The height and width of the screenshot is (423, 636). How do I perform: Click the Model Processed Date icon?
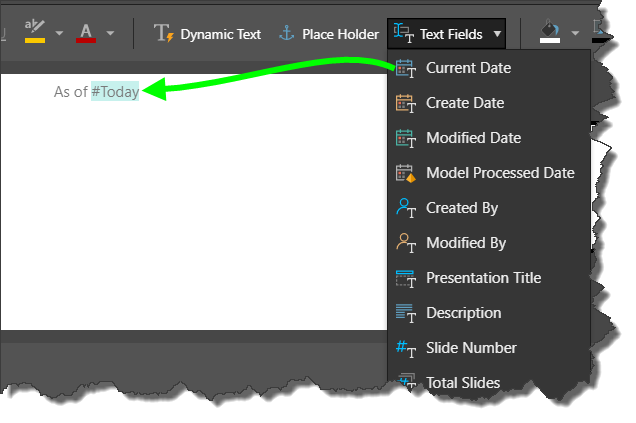coord(405,173)
